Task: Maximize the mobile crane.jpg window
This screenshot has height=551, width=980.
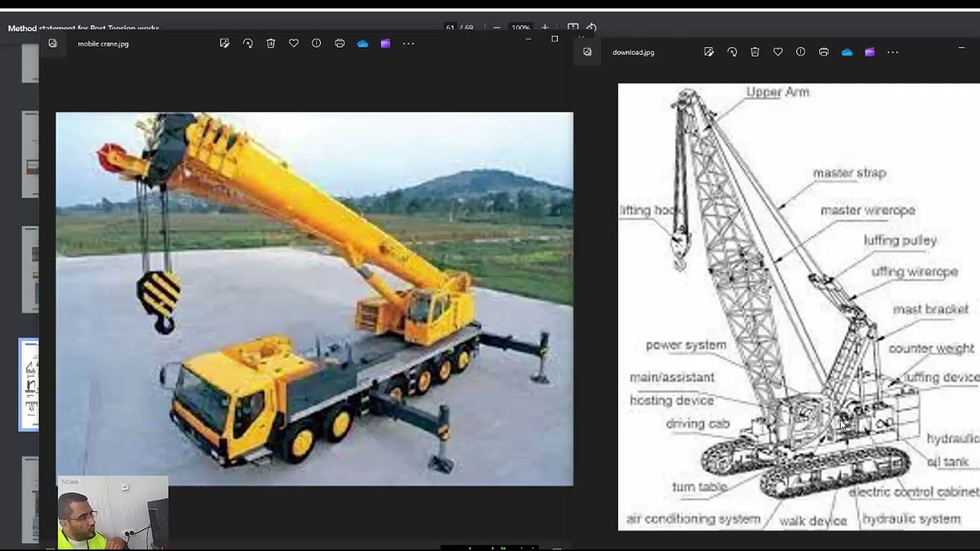Action: (555, 38)
